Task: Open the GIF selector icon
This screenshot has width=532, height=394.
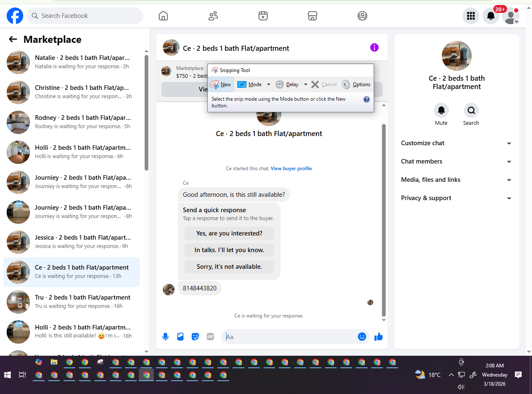Action: (210, 337)
